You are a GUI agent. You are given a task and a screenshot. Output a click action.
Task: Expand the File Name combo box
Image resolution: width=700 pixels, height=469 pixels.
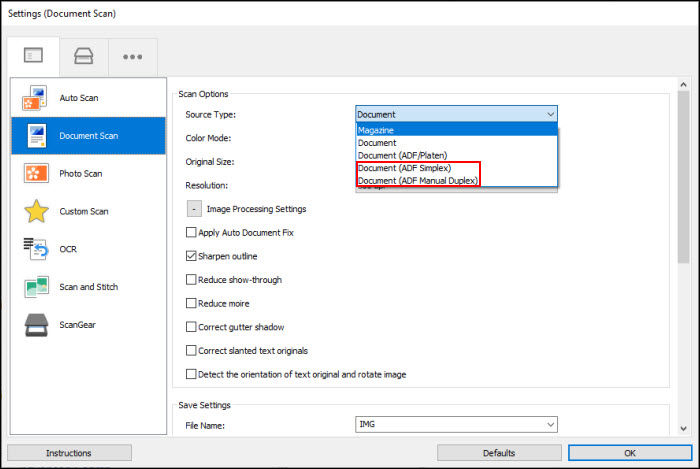click(x=549, y=425)
